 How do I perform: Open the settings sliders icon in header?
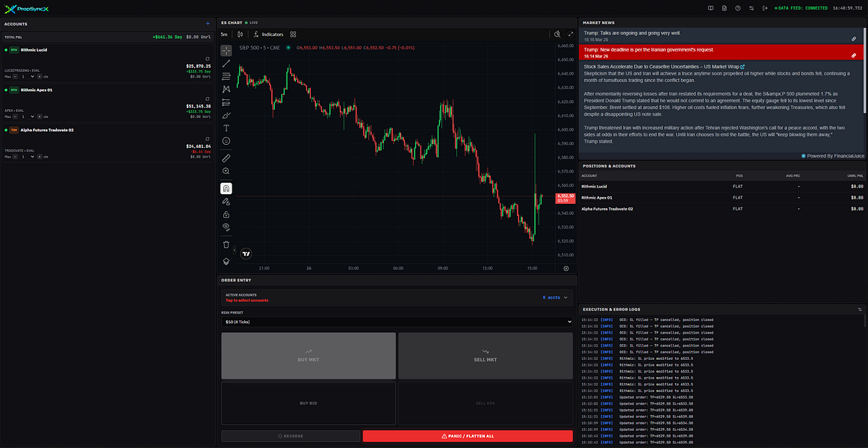click(x=751, y=7)
